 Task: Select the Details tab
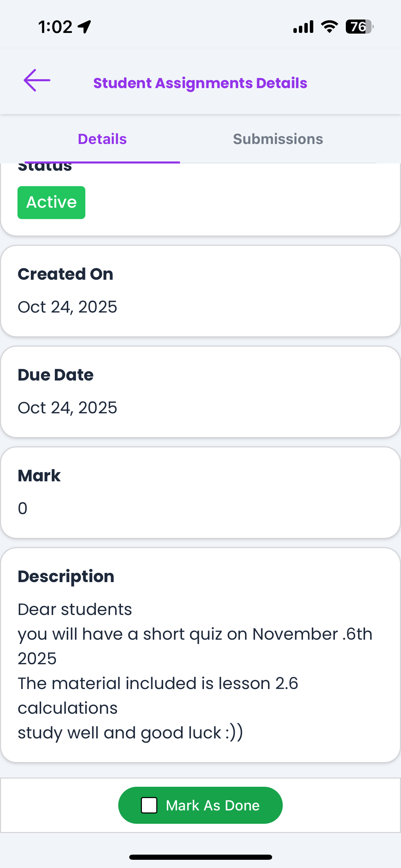102,139
